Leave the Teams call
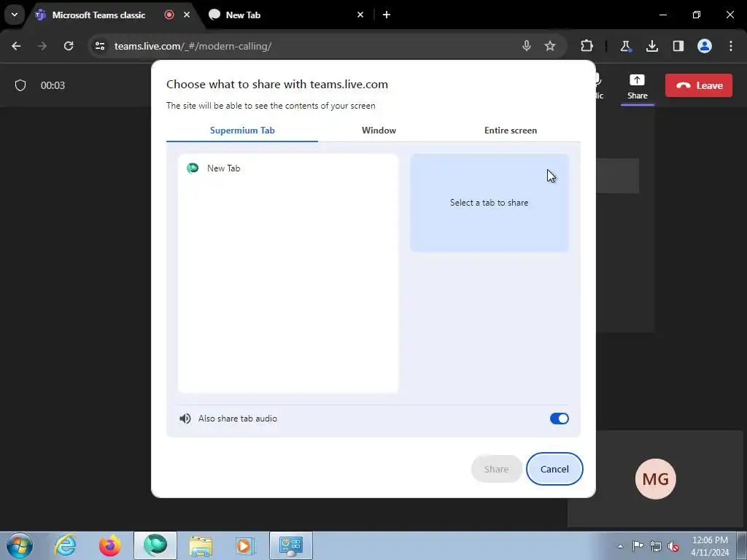Image resolution: width=747 pixels, height=560 pixels. click(x=698, y=86)
